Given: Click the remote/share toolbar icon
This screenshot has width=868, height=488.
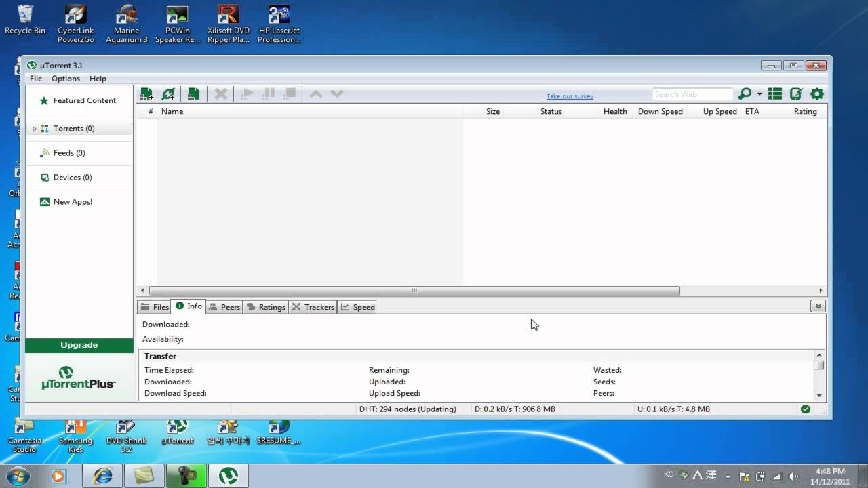Looking at the screenshot, I should pos(796,94).
